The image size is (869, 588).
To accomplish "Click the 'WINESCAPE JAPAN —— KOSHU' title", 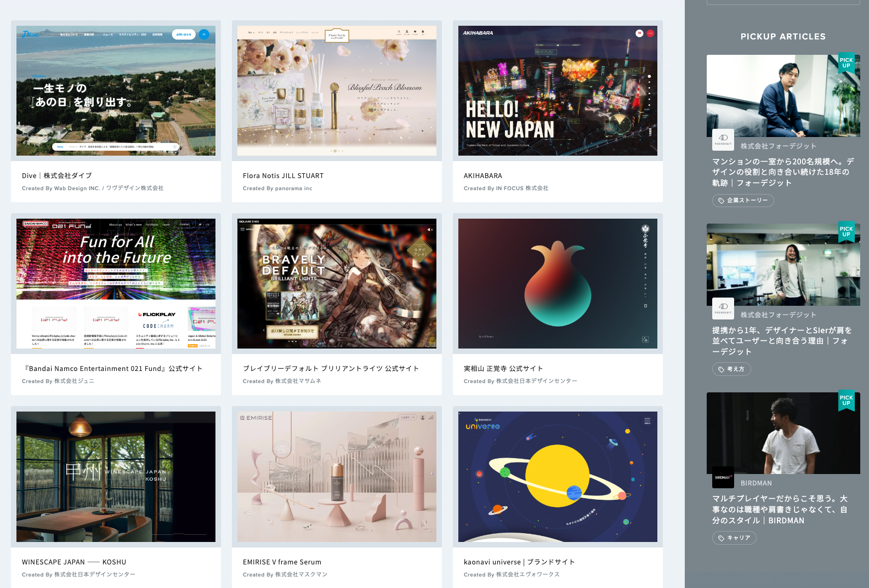I will tap(74, 562).
